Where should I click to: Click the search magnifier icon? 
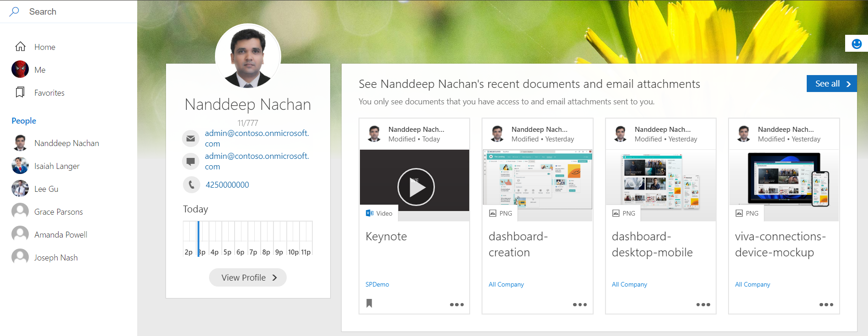pos(14,11)
